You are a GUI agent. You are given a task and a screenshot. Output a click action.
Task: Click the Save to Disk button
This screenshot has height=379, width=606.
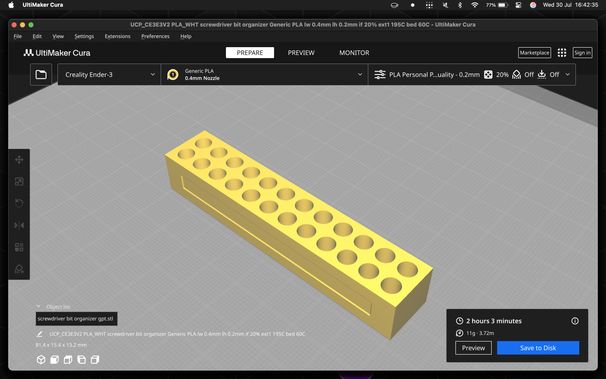coord(538,348)
